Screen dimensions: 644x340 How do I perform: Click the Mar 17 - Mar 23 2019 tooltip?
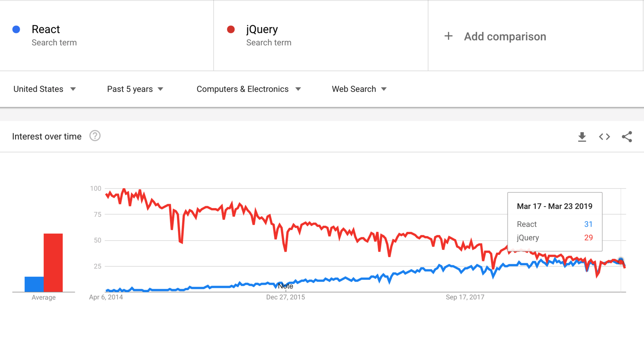pyautogui.click(x=555, y=222)
